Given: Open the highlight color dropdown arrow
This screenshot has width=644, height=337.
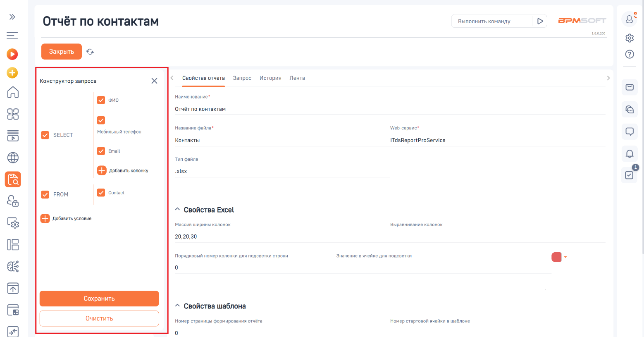Looking at the screenshot, I should (565, 257).
